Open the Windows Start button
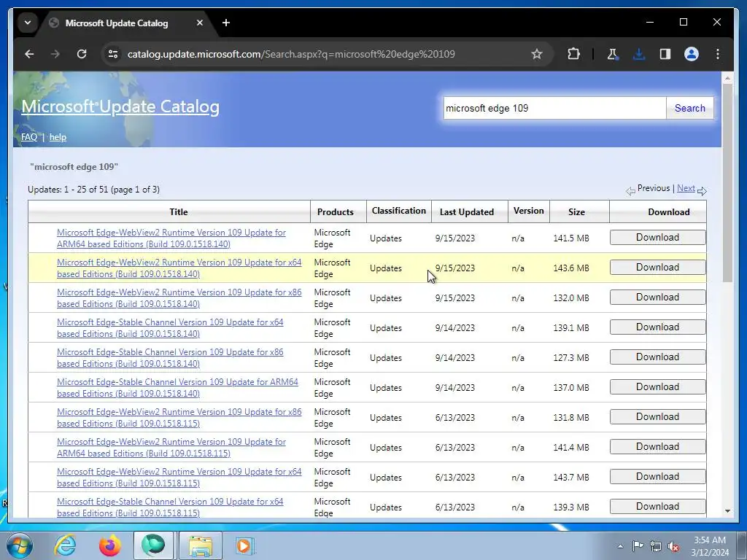 (20, 545)
